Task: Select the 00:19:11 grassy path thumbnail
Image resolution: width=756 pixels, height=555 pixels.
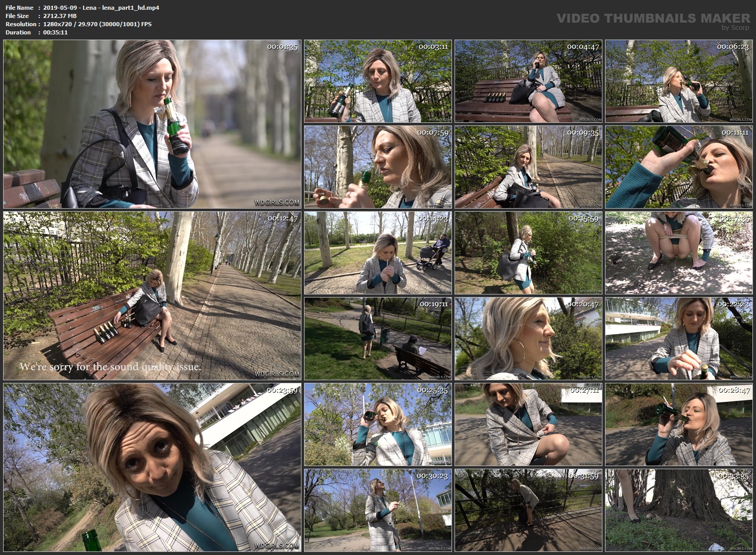Action: click(x=377, y=339)
